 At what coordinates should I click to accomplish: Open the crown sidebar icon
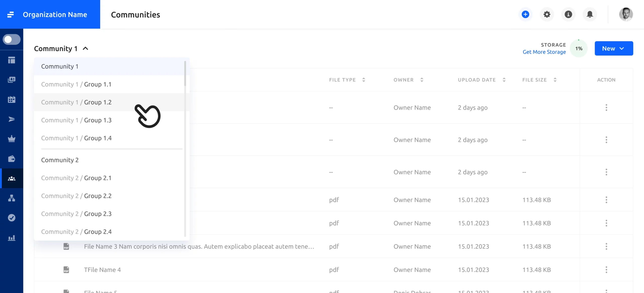[12, 139]
